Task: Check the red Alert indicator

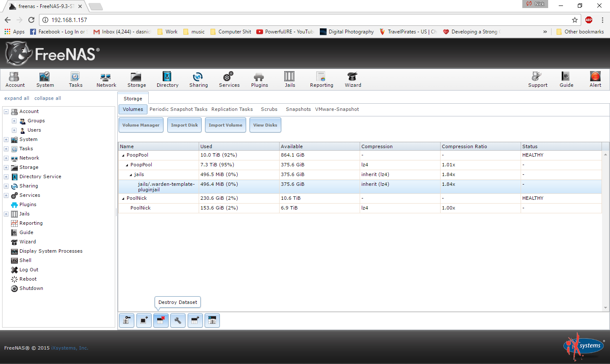Action: 595,80
